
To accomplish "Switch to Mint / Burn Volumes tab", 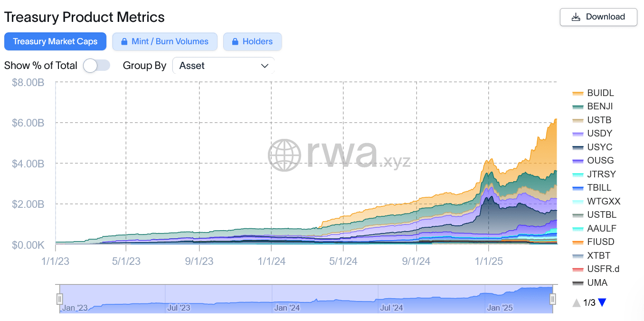I will point(165,42).
